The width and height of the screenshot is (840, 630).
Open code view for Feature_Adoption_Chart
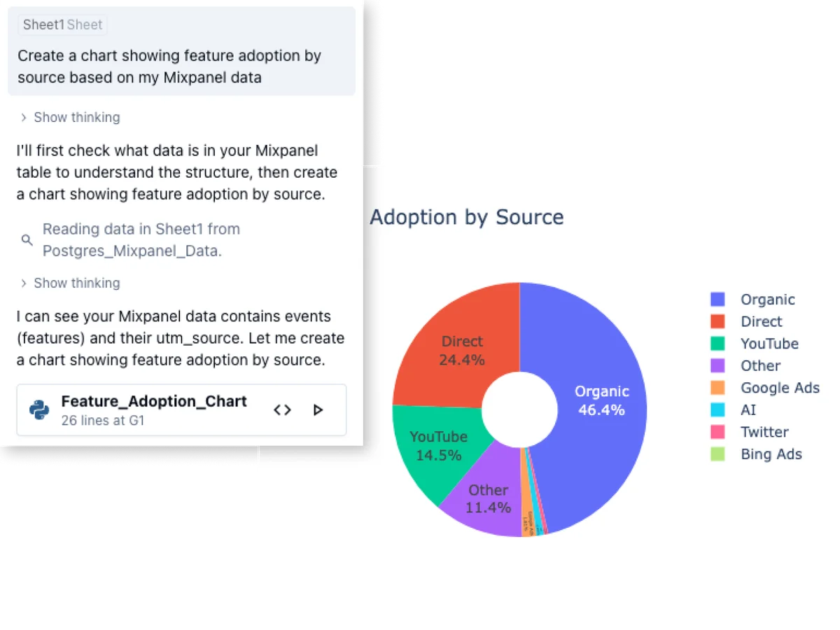pyautogui.click(x=282, y=410)
